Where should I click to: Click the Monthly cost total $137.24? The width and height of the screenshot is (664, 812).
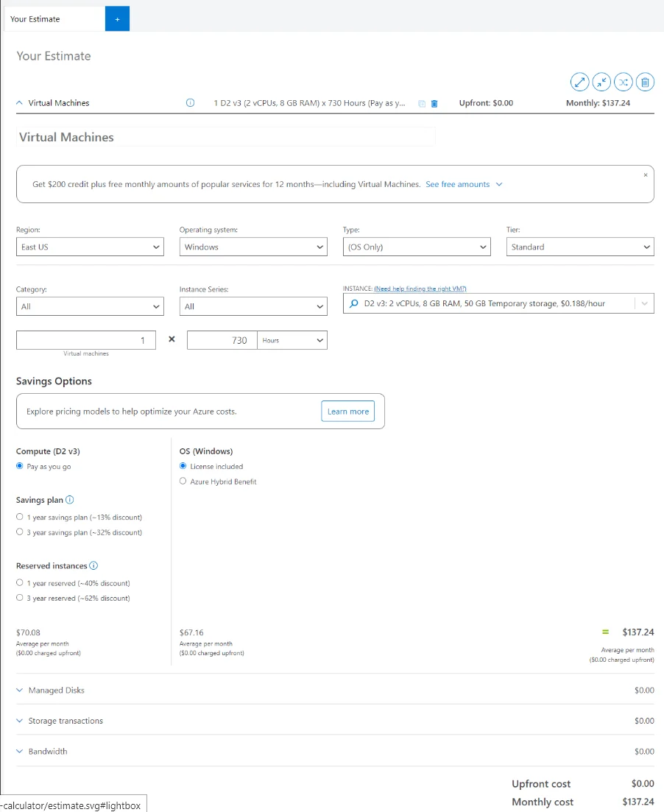tap(638, 802)
